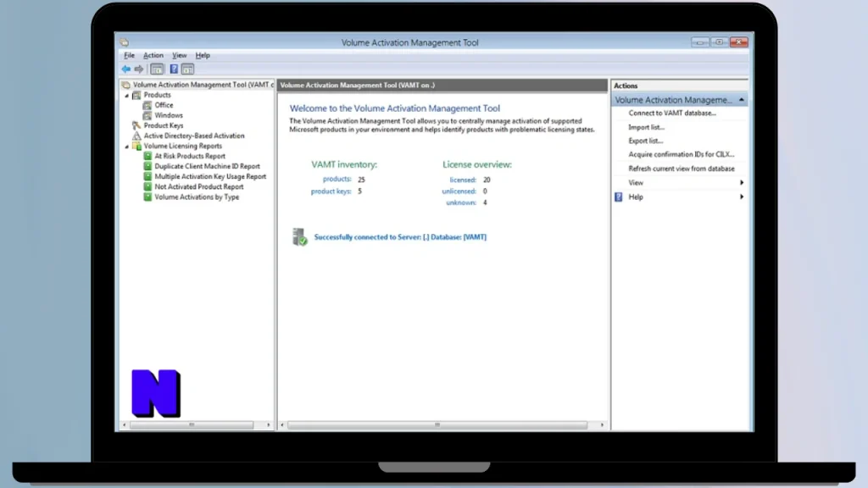The width and height of the screenshot is (868, 488).
Task: Select the Volume Activation Management Tool root node
Action: click(203, 85)
